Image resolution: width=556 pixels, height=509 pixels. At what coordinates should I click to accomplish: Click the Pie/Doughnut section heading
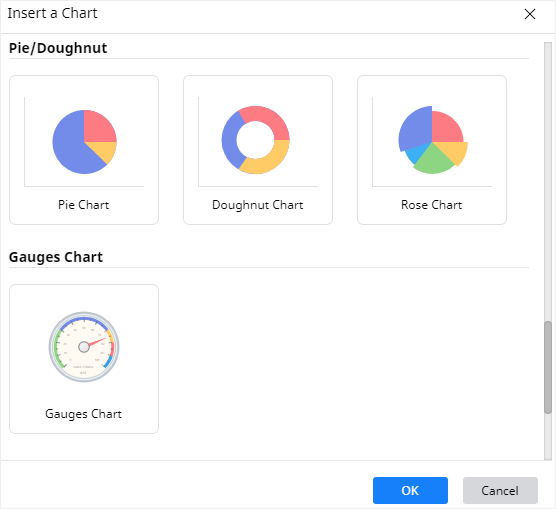[x=58, y=48]
